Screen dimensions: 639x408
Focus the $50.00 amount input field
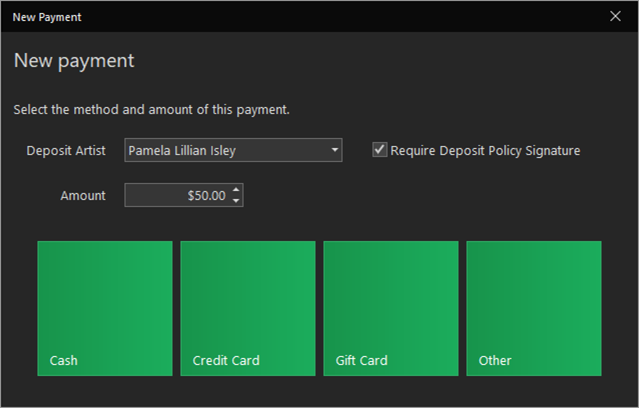click(x=178, y=195)
